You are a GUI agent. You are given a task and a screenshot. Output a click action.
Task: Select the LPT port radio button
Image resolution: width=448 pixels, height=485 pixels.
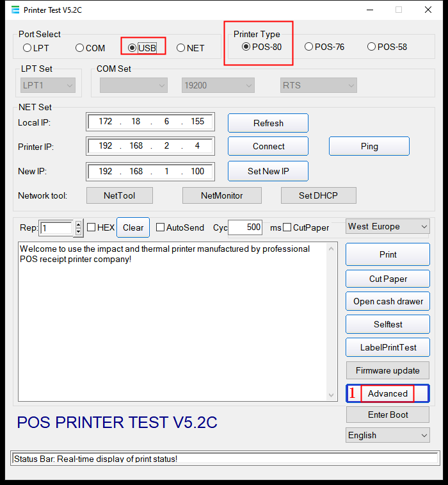(28, 48)
